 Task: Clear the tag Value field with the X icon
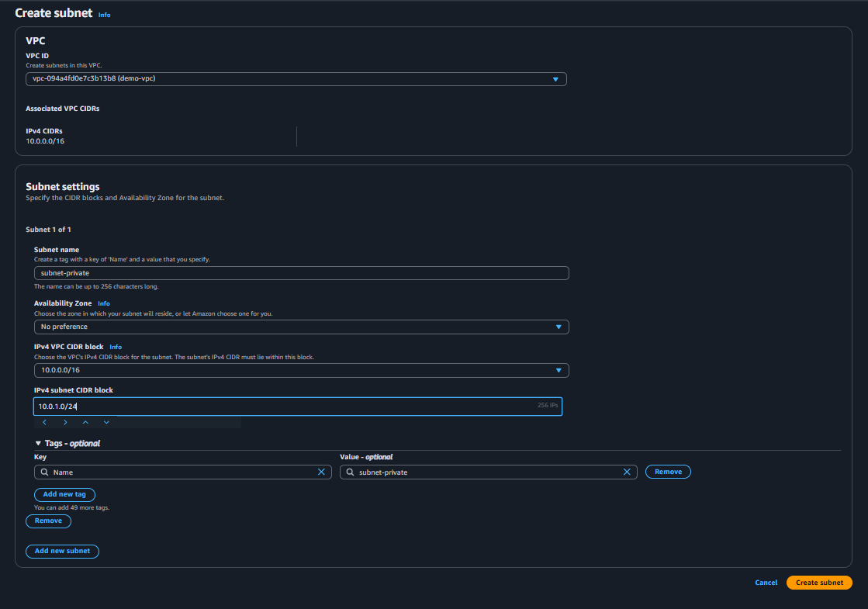(627, 472)
